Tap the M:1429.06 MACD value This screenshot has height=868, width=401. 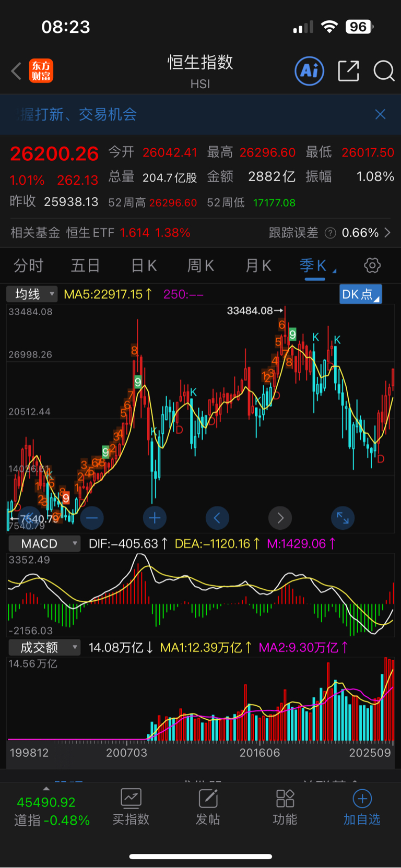click(301, 543)
